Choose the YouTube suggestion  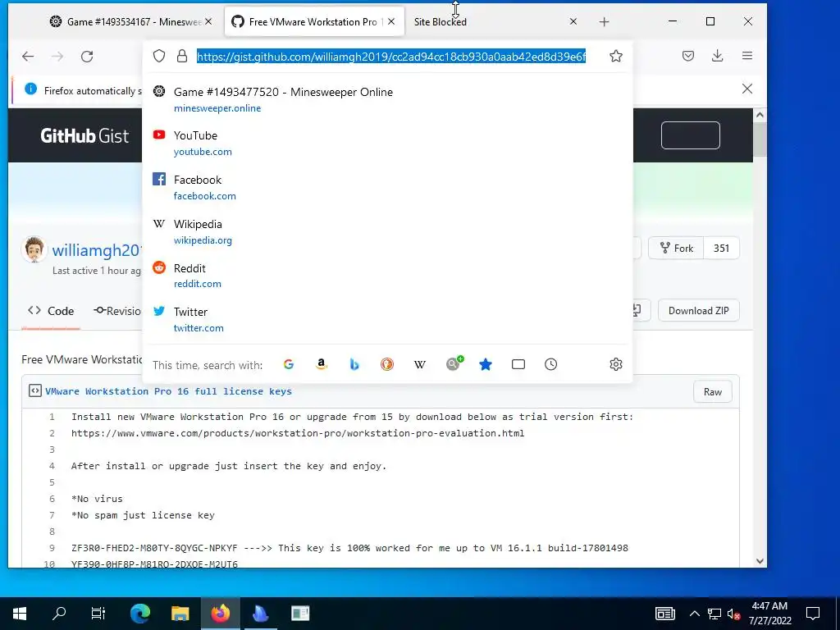387,144
